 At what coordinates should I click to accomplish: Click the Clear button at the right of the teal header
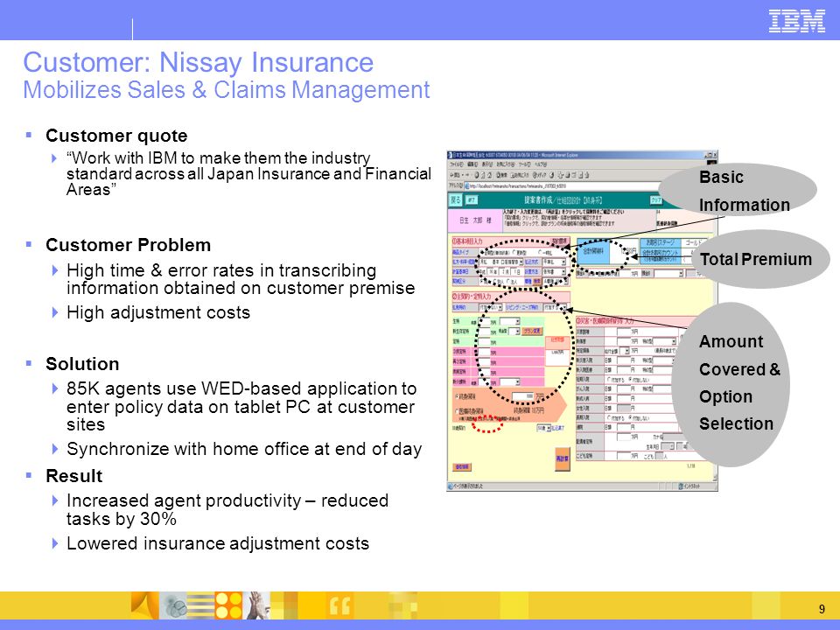point(656,199)
